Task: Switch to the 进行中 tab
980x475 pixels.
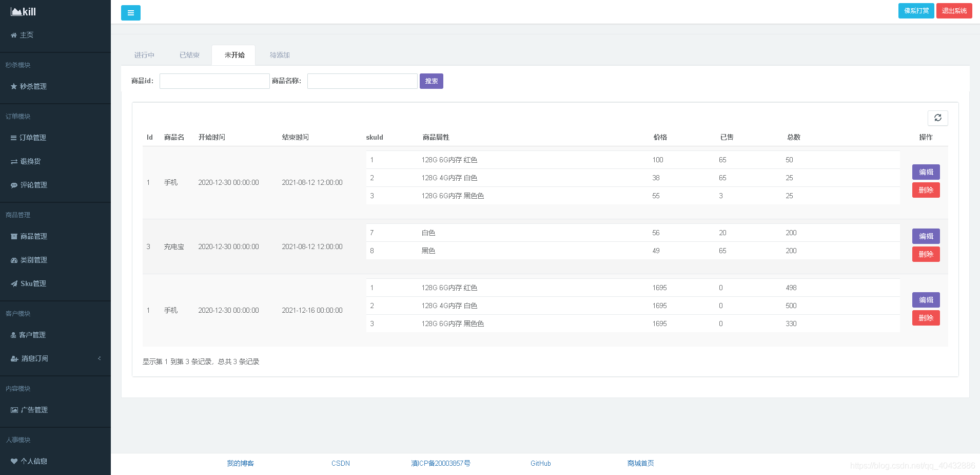Action: [x=144, y=55]
